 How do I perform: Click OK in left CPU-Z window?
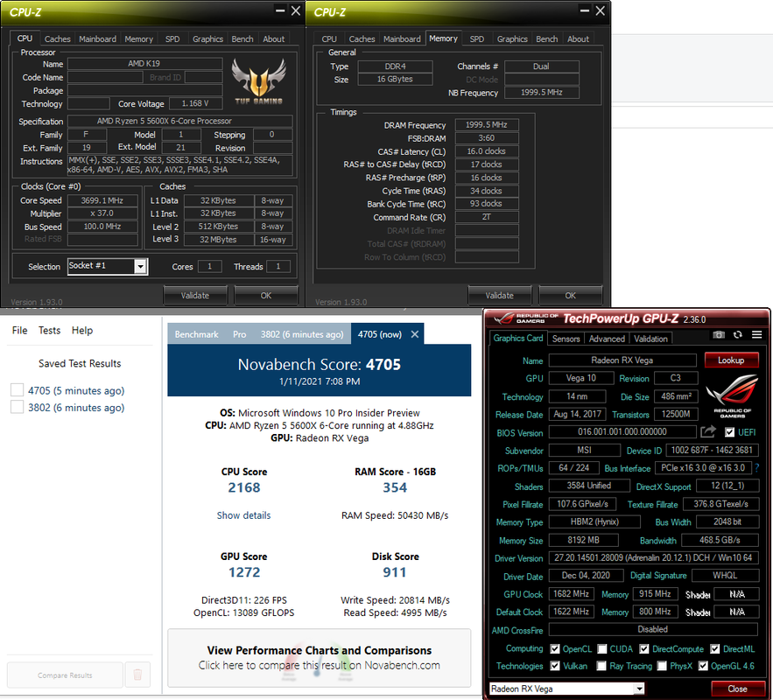(266, 296)
